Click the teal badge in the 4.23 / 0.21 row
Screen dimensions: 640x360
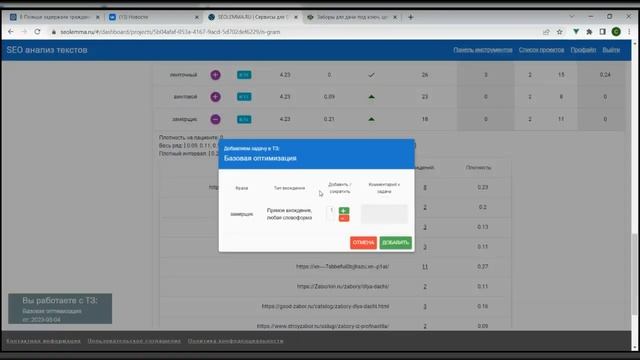point(244,119)
